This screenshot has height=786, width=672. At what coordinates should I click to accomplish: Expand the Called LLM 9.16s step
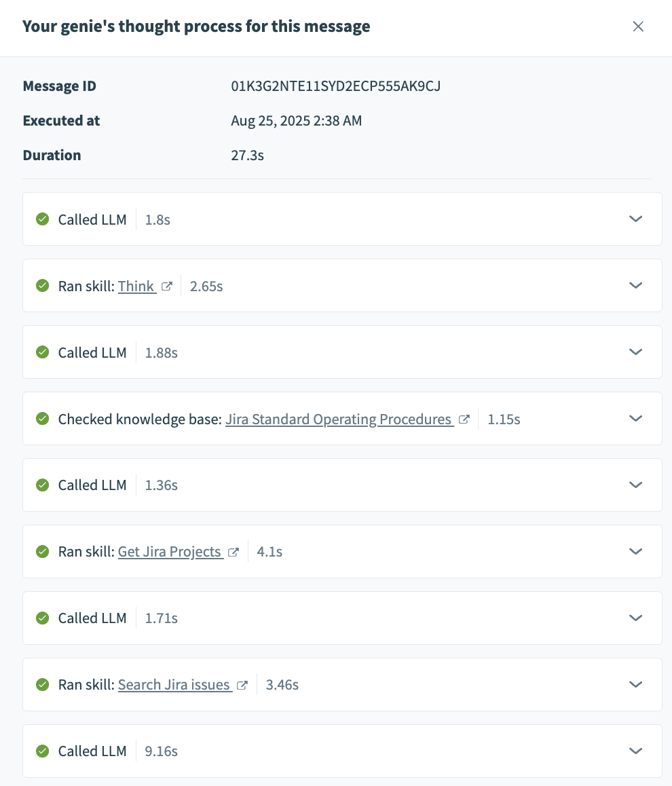pyautogui.click(x=635, y=751)
